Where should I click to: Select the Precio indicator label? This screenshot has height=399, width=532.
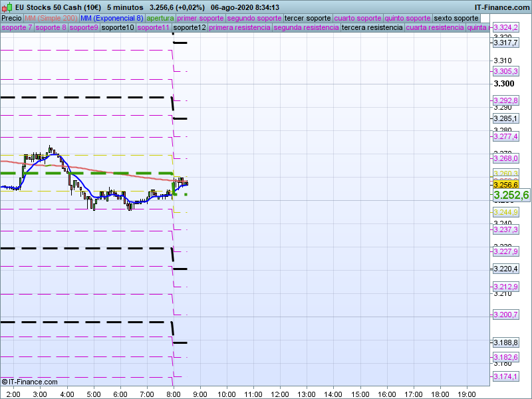(x=11, y=18)
